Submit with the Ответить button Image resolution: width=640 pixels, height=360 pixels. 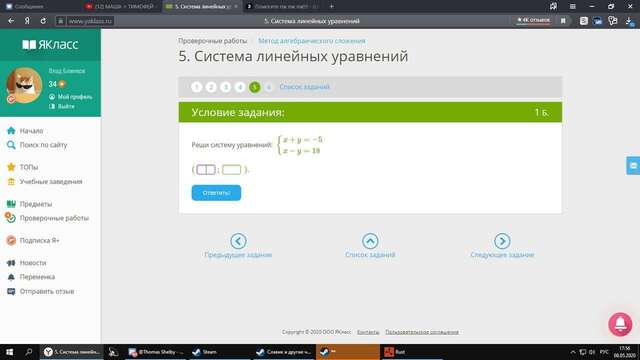click(216, 193)
